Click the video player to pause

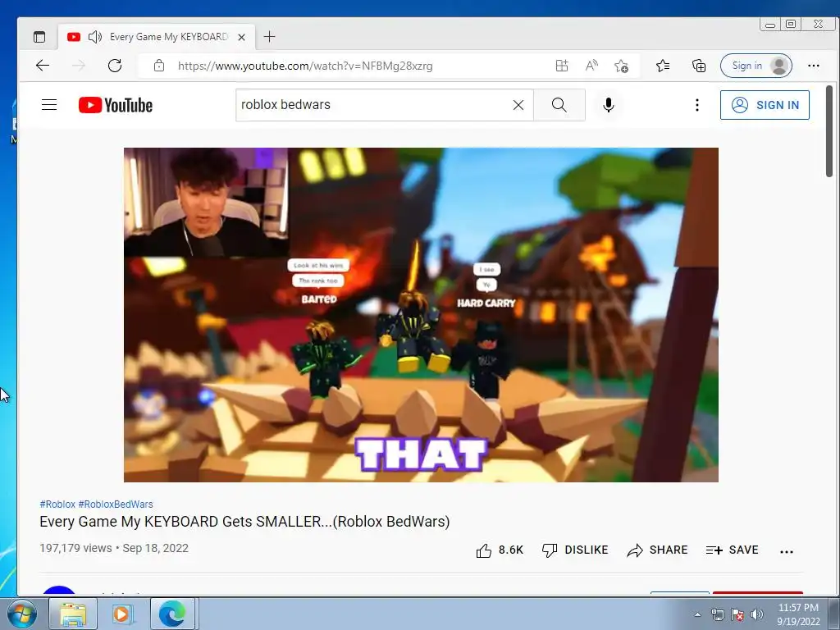[x=421, y=315]
